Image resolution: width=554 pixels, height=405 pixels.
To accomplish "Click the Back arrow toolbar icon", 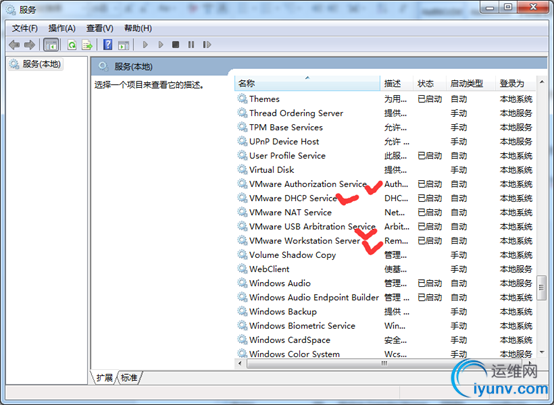I will tap(14, 45).
